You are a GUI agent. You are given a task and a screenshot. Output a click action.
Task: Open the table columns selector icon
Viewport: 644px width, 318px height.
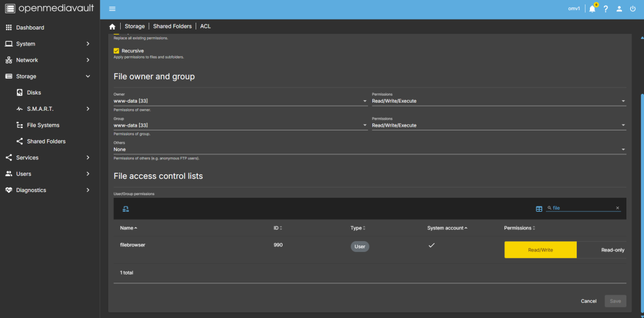click(538, 208)
